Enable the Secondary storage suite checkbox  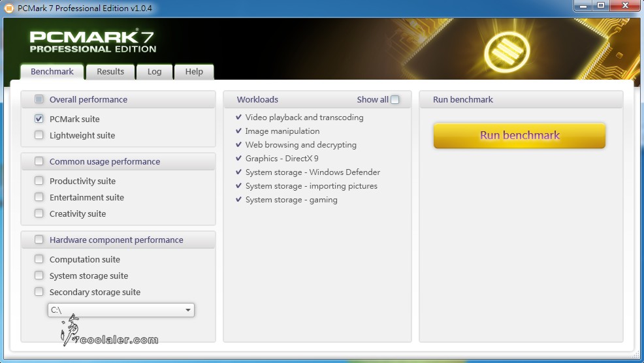click(x=39, y=292)
